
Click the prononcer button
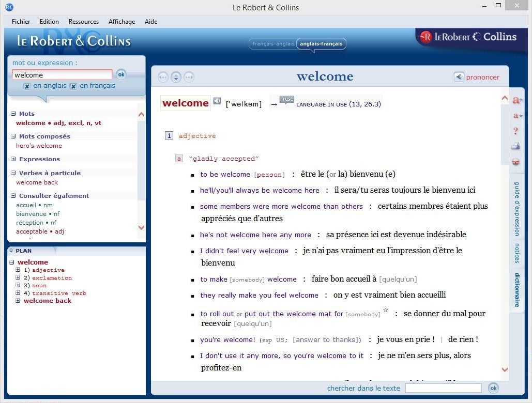point(482,78)
